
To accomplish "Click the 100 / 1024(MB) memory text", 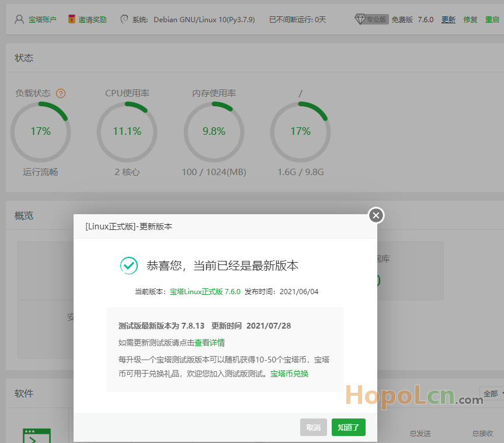I will pyautogui.click(x=214, y=172).
